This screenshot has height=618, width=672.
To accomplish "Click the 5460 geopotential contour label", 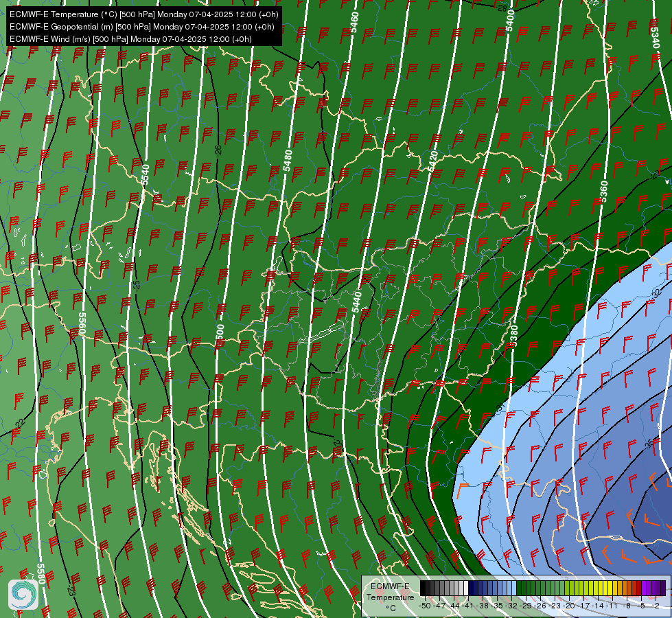I will [354, 22].
